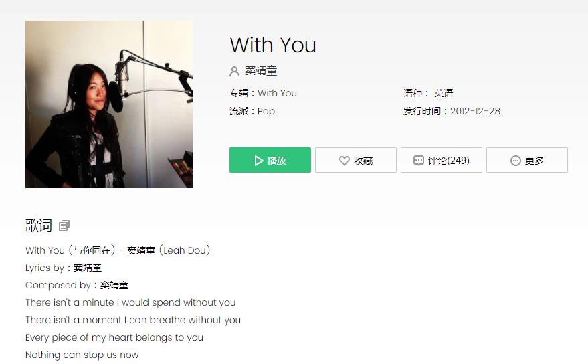
Task: Click the heart icon to favorite song
Action: pyautogui.click(x=345, y=161)
